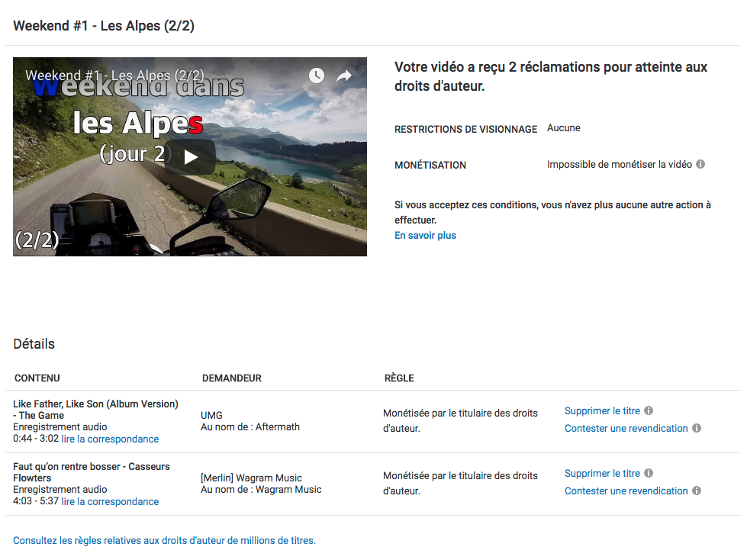This screenshot has height=560, width=747.
Task: Click info icon next to monetisation status
Action: click(x=700, y=164)
